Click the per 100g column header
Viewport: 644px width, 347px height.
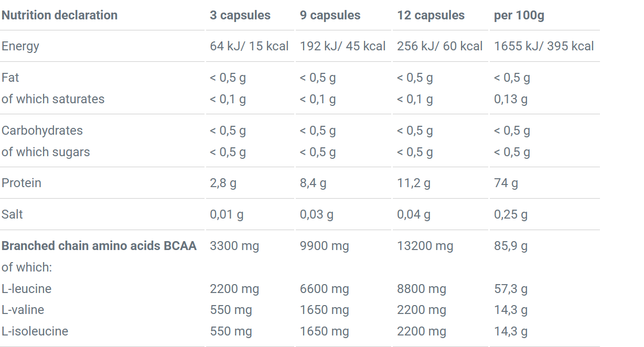tap(519, 15)
